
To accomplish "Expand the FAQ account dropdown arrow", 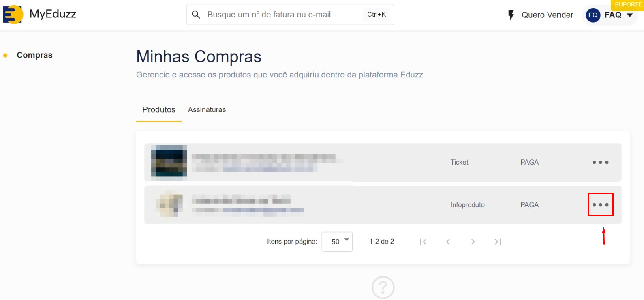I will coord(630,15).
